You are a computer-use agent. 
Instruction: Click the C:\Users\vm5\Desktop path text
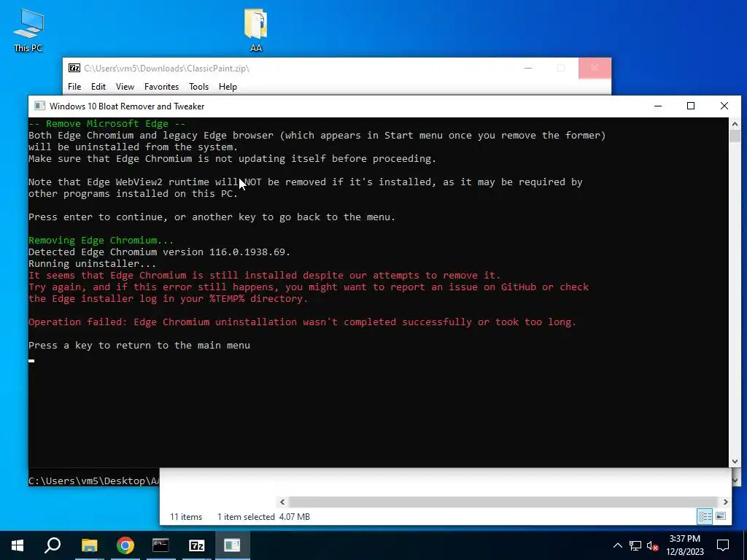click(93, 481)
